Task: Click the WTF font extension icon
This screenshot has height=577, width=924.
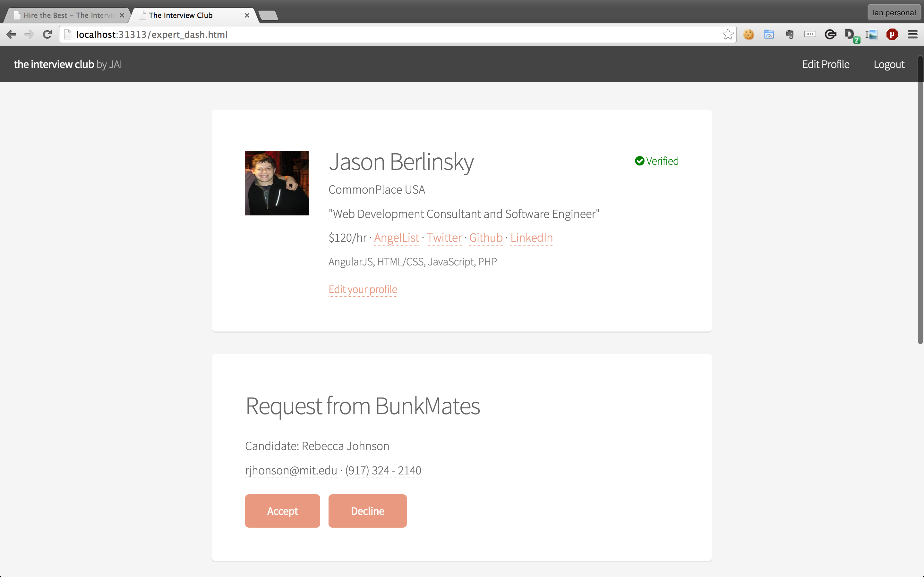Action: coord(809,35)
